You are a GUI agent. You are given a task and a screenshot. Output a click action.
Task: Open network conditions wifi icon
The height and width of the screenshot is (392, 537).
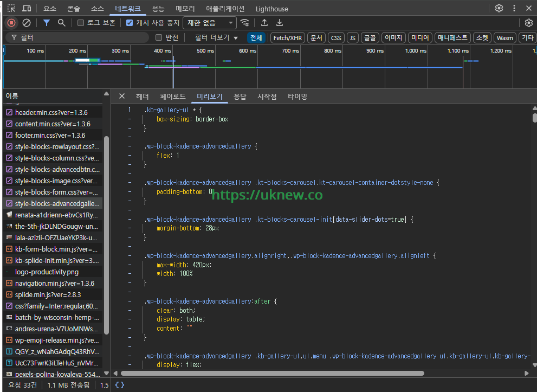click(245, 23)
